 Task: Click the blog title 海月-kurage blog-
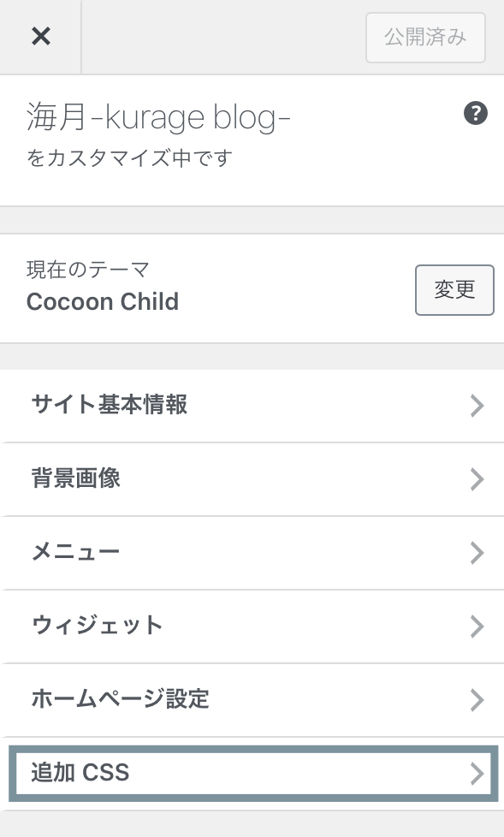[x=159, y=116]
